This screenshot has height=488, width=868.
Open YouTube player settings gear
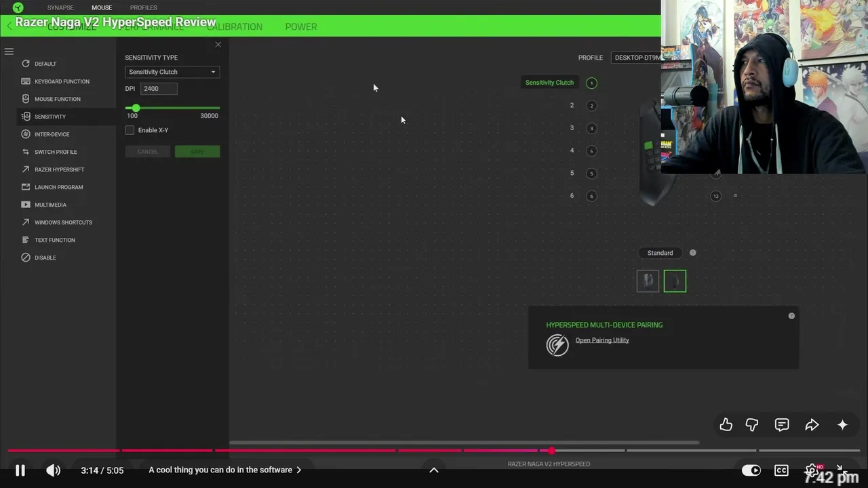(x=812, y=470)
